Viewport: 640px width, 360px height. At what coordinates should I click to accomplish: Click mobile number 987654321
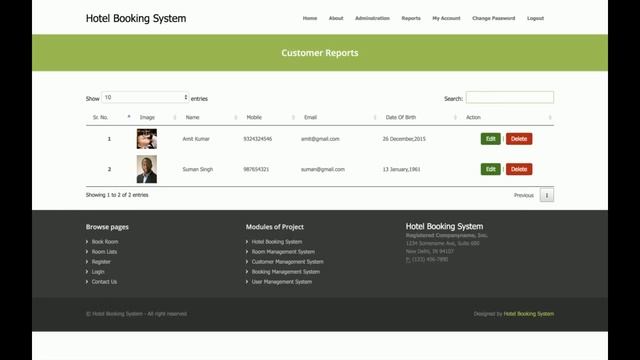pos(256,169)
